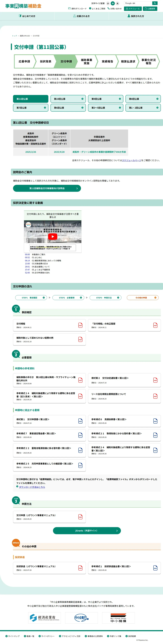Open よくあるご質問 in the header
Screen dimensions: 163x644
click(97, 9)
